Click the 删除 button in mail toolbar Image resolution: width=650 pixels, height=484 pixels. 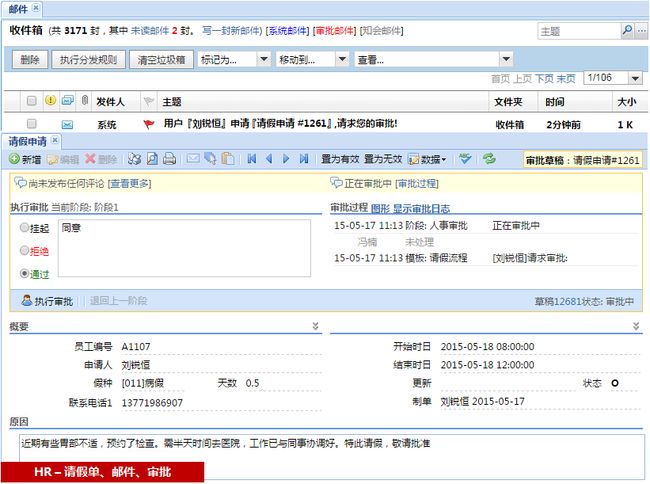coord(30,60)
